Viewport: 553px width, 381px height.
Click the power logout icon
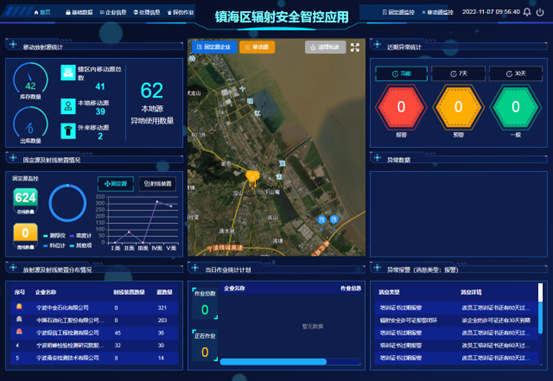[x=540, y=12]
